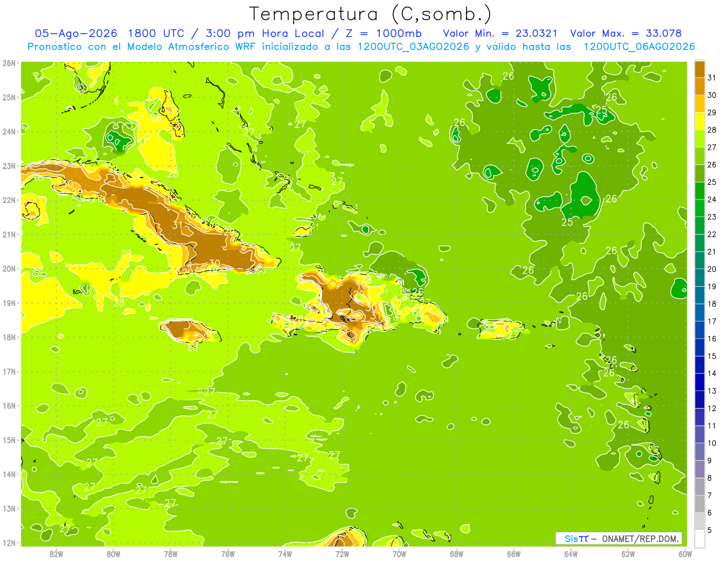Click the 15 label on the color scale
The height and width of the screenshot is (562, 728).
[712, 356]
